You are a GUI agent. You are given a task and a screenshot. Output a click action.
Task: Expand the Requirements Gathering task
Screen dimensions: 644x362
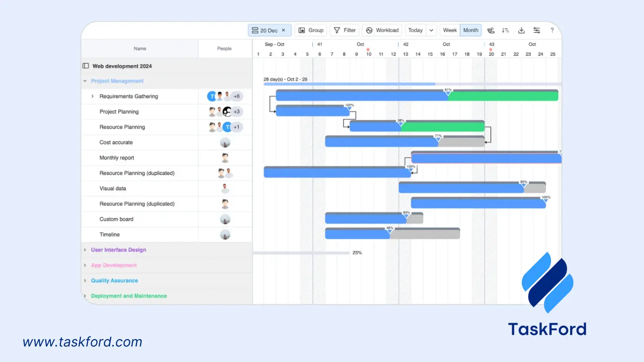92,96
